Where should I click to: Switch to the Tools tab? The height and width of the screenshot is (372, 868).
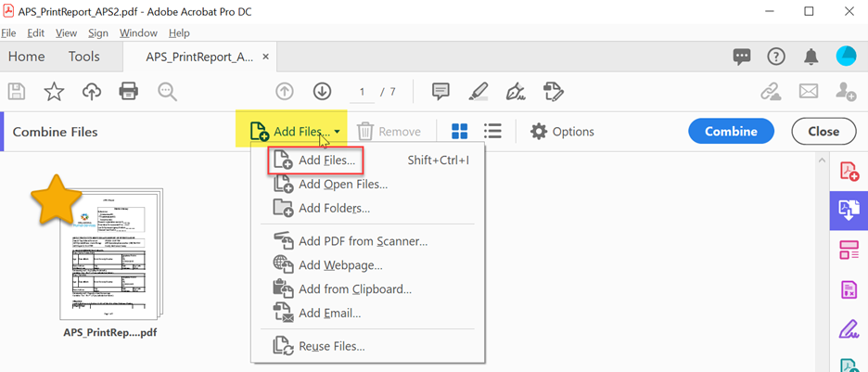click(x=84, y=57)
